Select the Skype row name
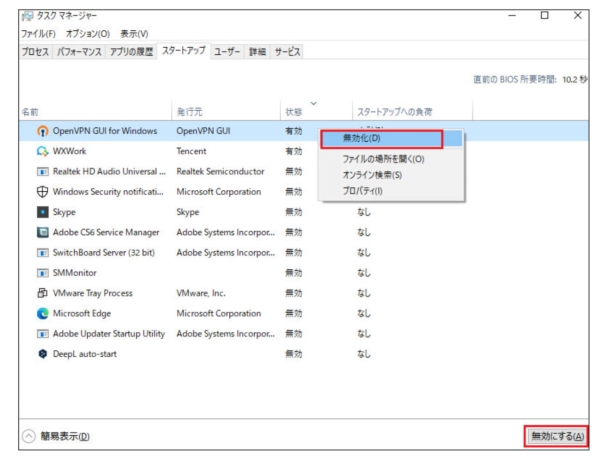602x467 pixels. pos(64,212)
